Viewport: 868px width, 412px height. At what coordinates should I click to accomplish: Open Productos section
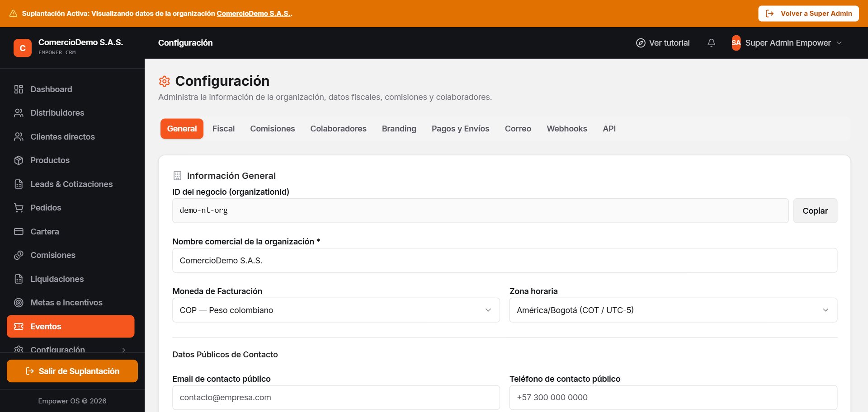tap(71, 160)
